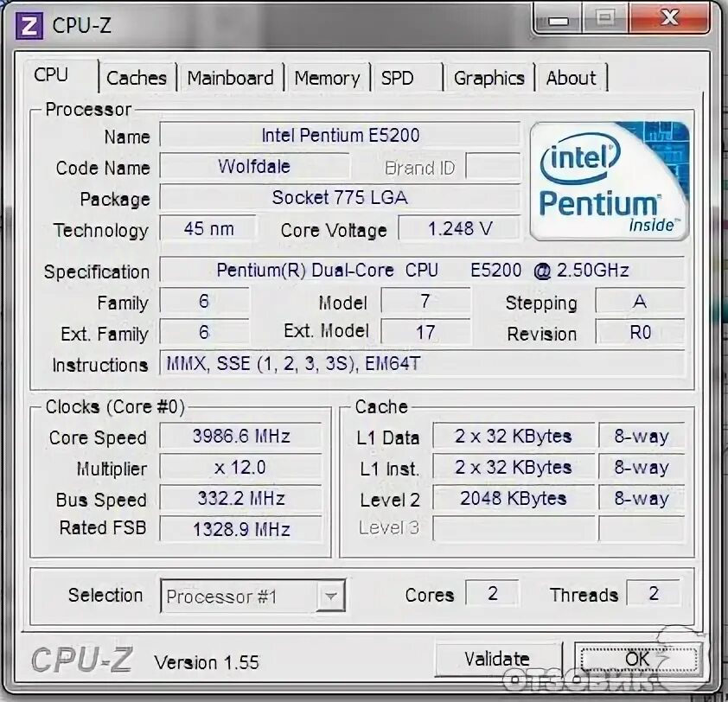Switch to the Caches tab
The height and width of the screenshot is (702, 728).
click(x=137, y=78)
